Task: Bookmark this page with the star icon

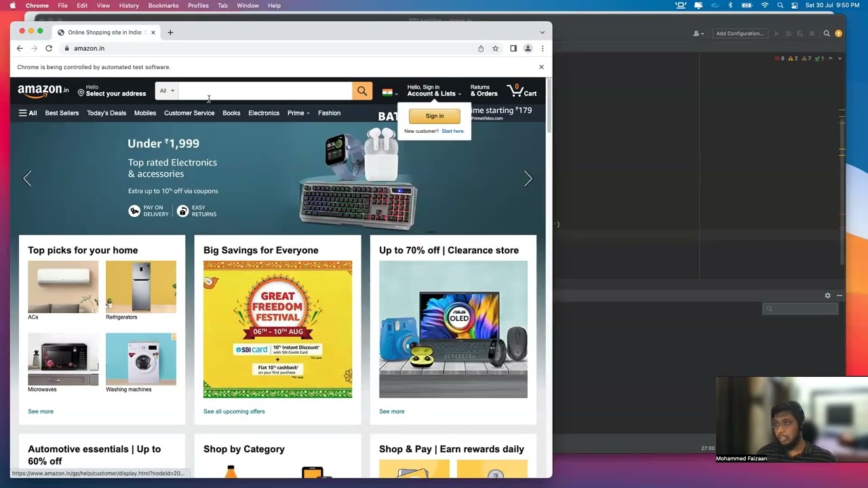Action: (x=495, y=48)
